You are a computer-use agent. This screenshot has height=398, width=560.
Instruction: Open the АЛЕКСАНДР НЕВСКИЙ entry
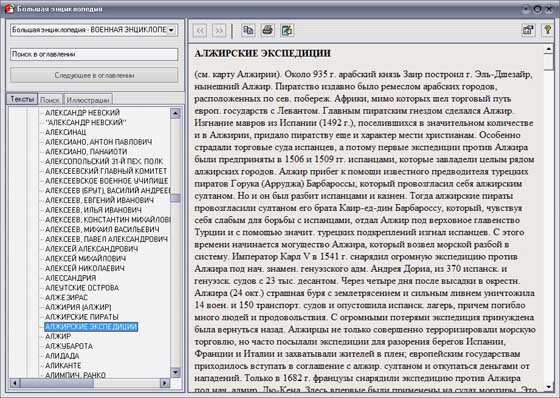pos(82,113)
